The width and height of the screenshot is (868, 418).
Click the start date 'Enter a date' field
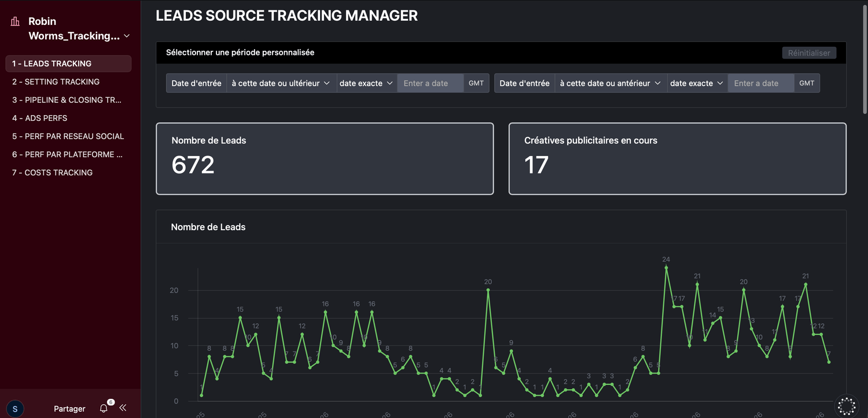tap(430, 83)
